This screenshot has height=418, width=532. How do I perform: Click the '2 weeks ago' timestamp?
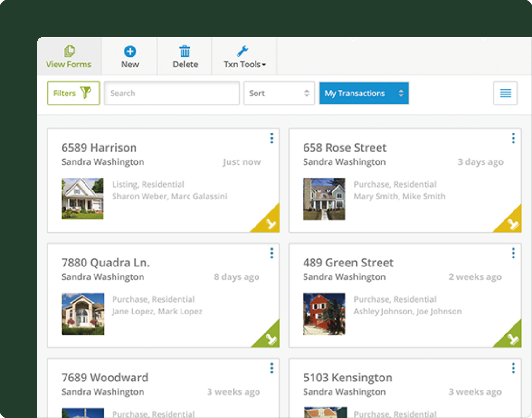pyautogui.click(x=475, y=277)
